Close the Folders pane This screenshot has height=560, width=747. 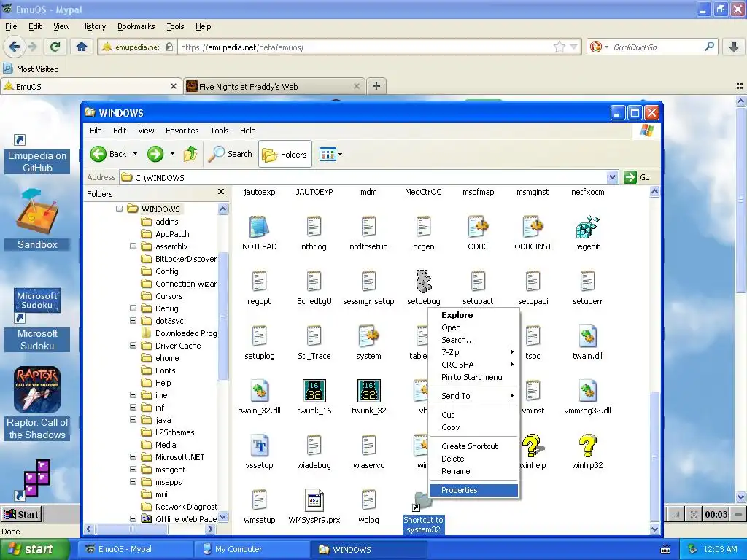tap(220, 192)
